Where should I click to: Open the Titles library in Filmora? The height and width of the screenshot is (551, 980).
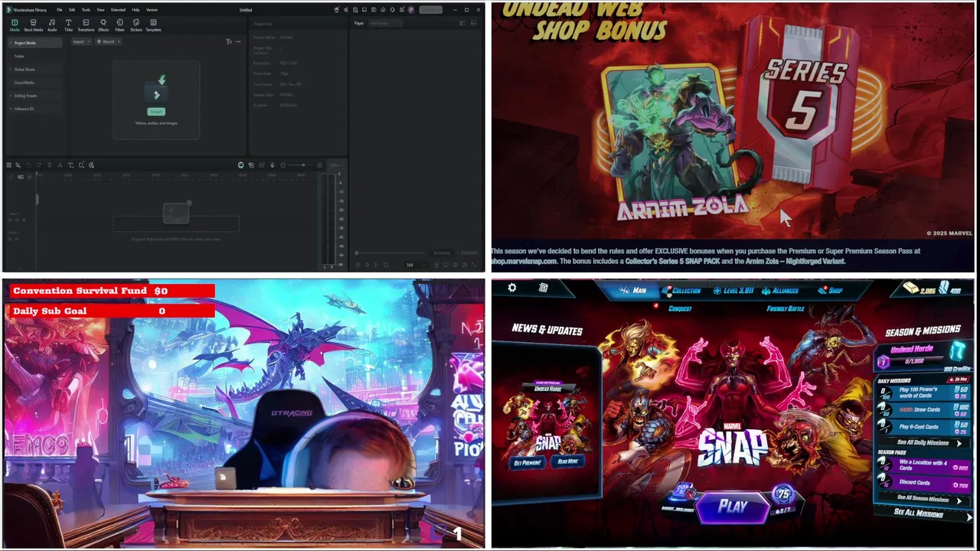click(68, 25)
